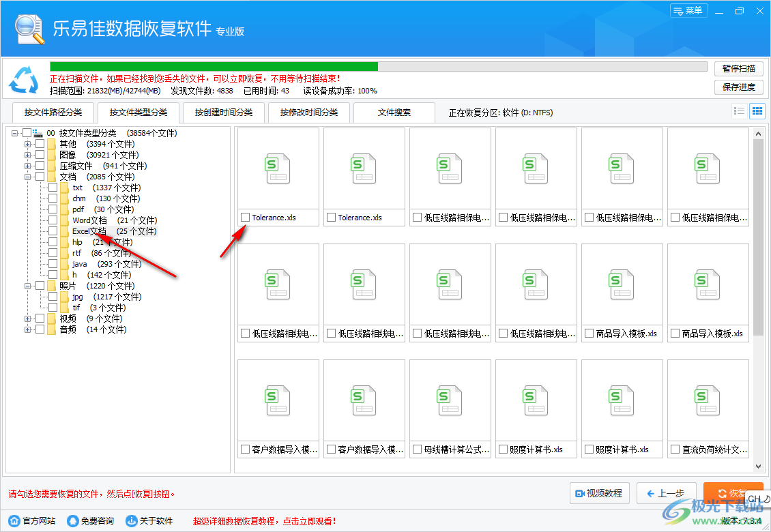Expand the 音频 tree node
771x532 pixels.
pos(27,329)
